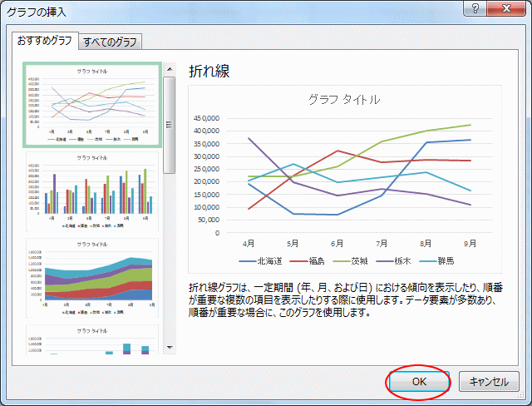Click the 8月 axis label in preview
532x406 pixels.
click(426, 244)
